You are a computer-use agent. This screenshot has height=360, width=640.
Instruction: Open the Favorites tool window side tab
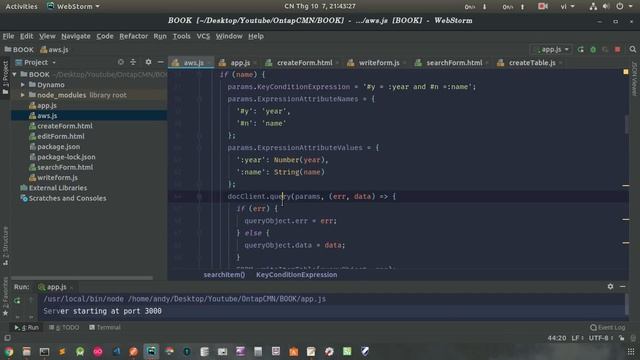tap(5, 297)
